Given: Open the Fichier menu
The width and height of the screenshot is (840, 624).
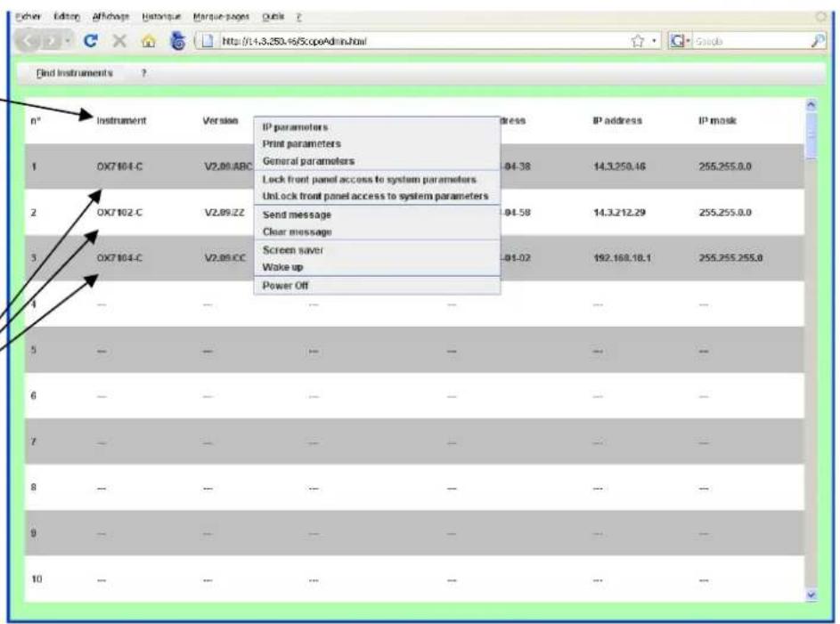Looking at the screenshot, I should coord(28,17).
